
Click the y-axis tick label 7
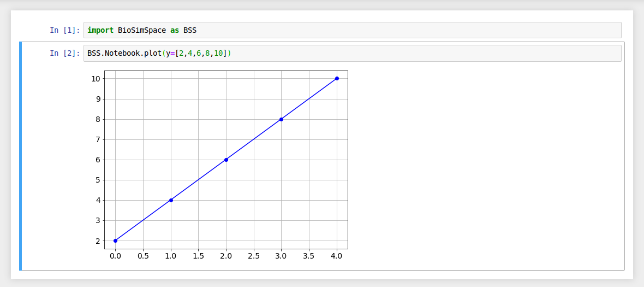[x=96, y=139]
